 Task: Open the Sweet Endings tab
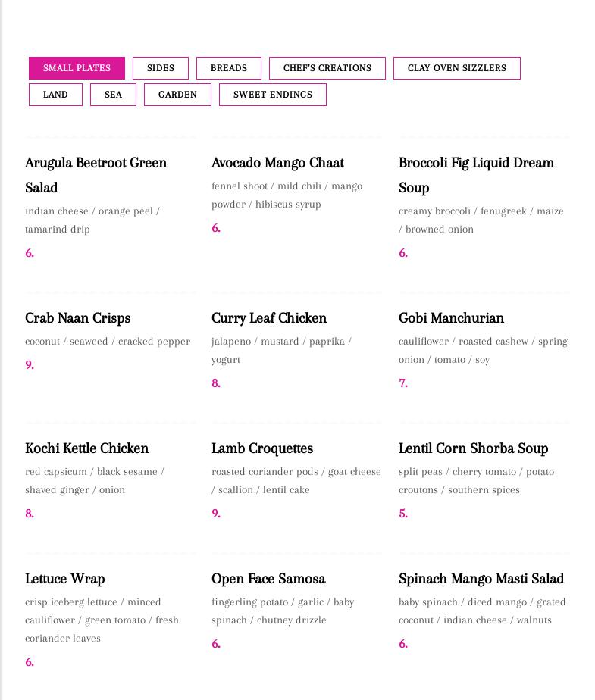(x=273, y=95)
